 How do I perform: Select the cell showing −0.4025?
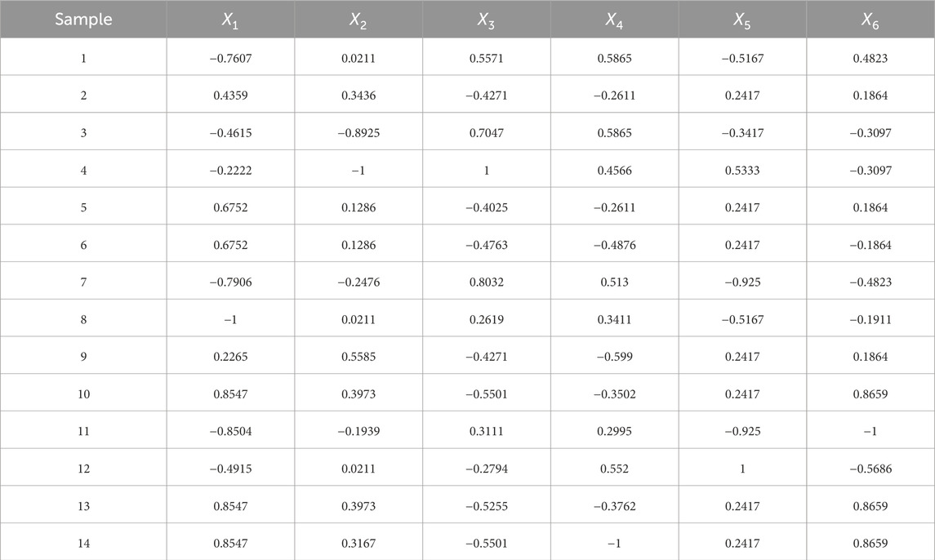[x=487, y=207]
